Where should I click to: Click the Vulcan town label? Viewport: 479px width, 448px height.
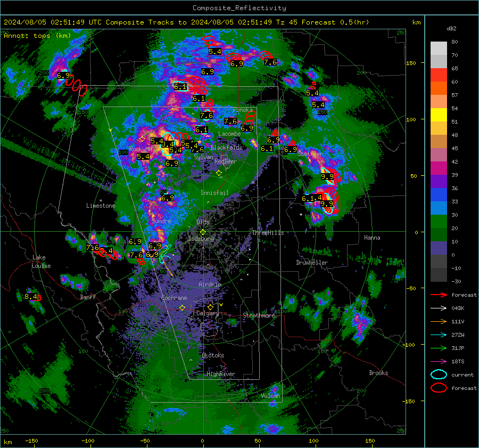point(271,396)
